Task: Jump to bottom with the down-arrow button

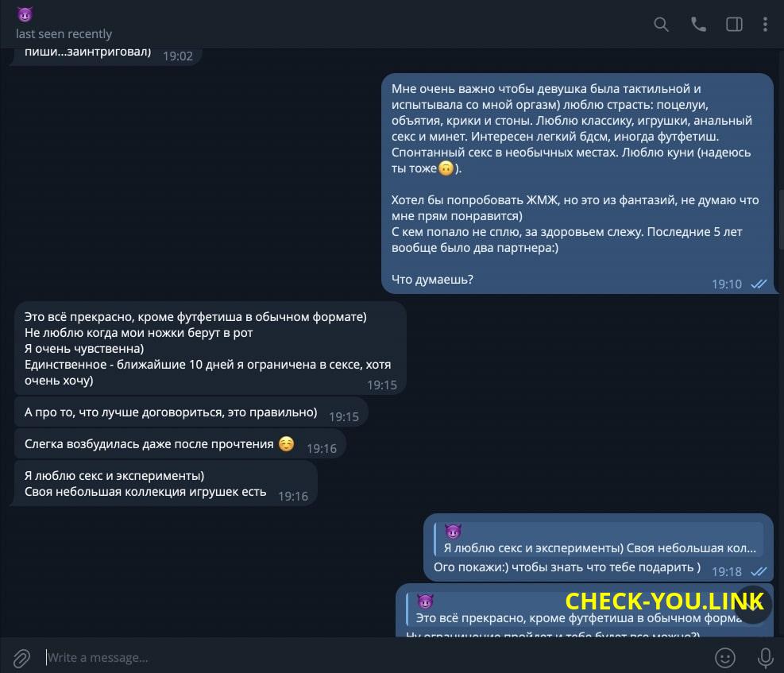Action: [x=753, y=605]
